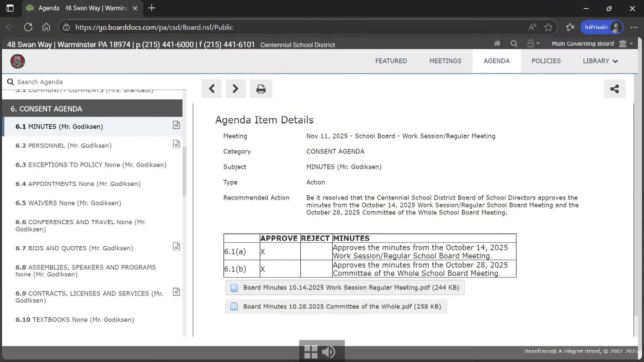Click the BoardDocs home icon
This screenshot has height=362, width=644.
point(497,44)
